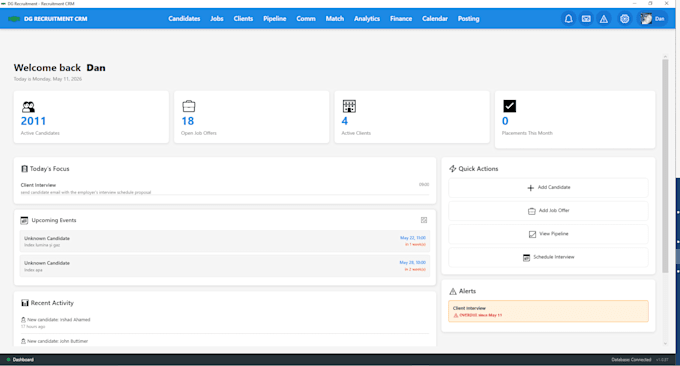Open event 'Index lumina si gaz' on May 22
Screen dimensions: 680x366
225,242
